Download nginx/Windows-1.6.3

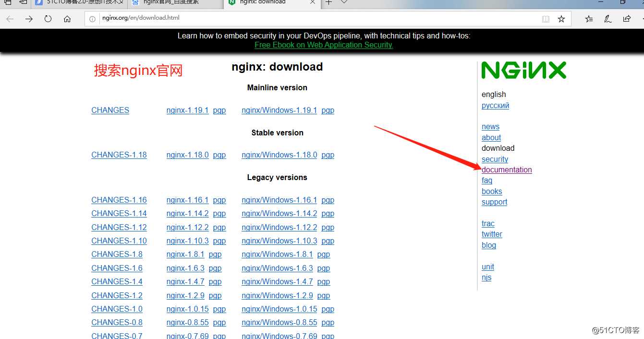click(x=277, y=268)
